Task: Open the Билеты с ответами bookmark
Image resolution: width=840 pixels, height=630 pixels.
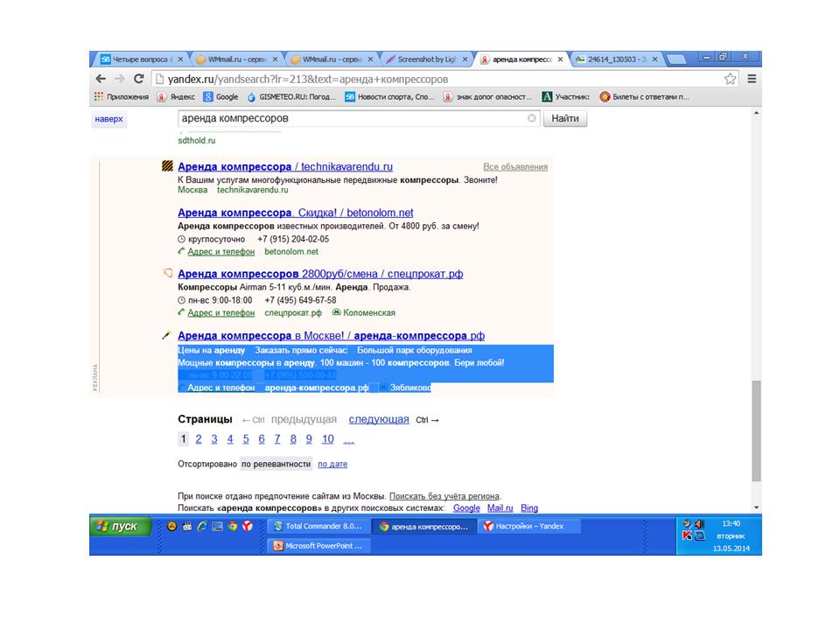Action: [x=645, y=97]
